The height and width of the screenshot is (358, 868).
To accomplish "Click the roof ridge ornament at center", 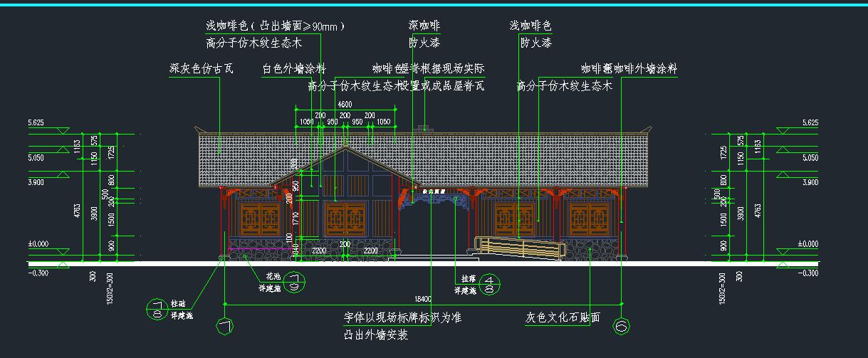I will point(424,130).
